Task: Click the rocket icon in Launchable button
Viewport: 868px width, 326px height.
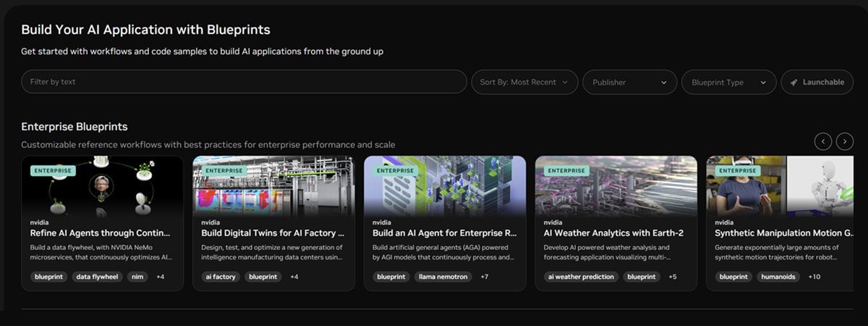Action: pos(793,83)
